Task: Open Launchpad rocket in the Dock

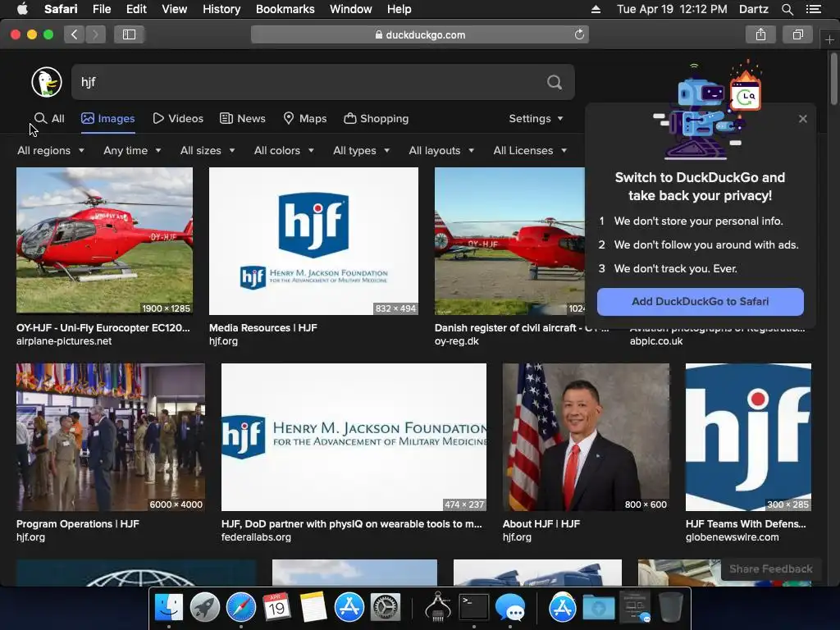Action: (x=204, y=607)
